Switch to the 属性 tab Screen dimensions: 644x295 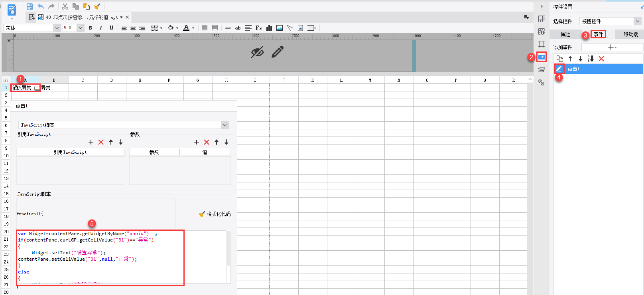point(565,34)
